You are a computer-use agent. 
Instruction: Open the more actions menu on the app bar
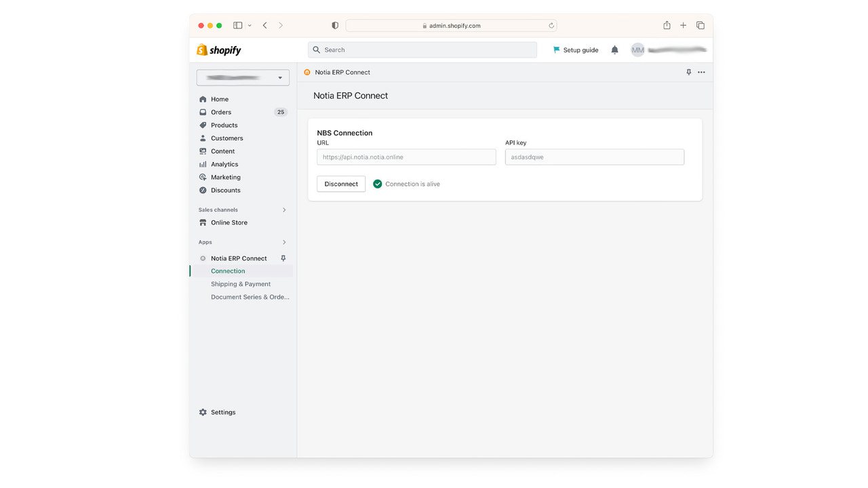point(702,72)
